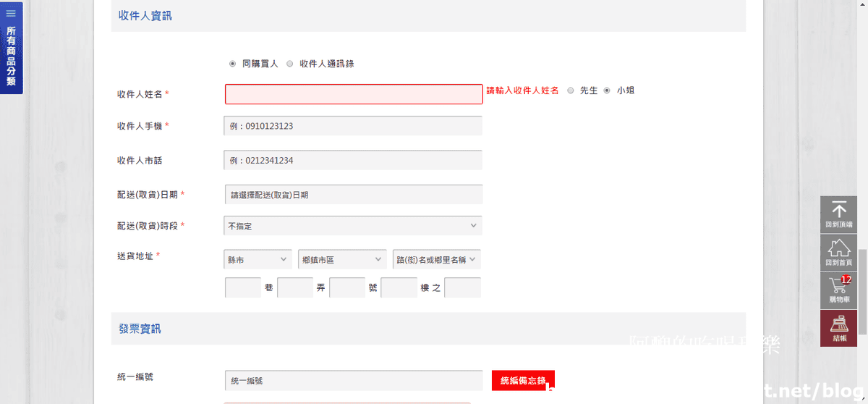Click the 發票資訊 section heading

pos(140,329)
